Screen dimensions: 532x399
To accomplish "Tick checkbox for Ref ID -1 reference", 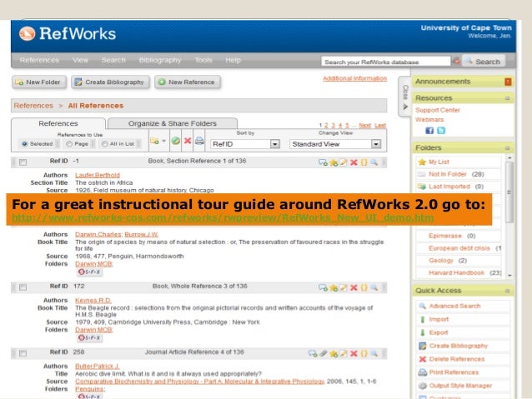I will (23, 162).
